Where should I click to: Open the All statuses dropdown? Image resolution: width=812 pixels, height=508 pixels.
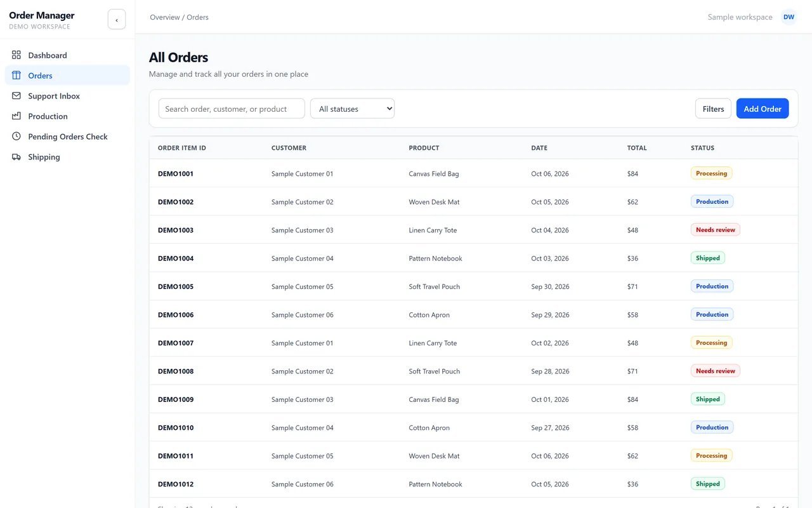pos(353,109)
